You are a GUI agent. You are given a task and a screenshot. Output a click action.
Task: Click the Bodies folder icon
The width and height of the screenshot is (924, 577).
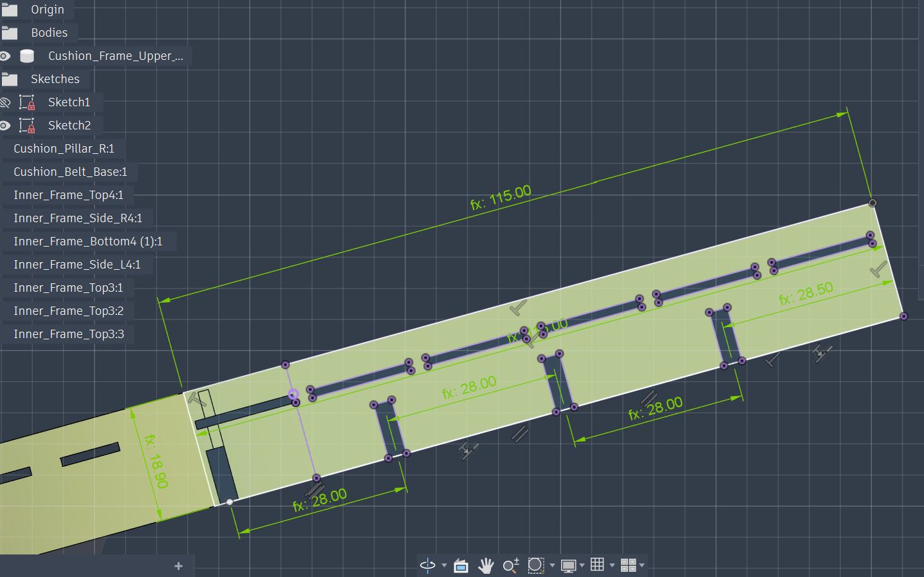[9, 33]
